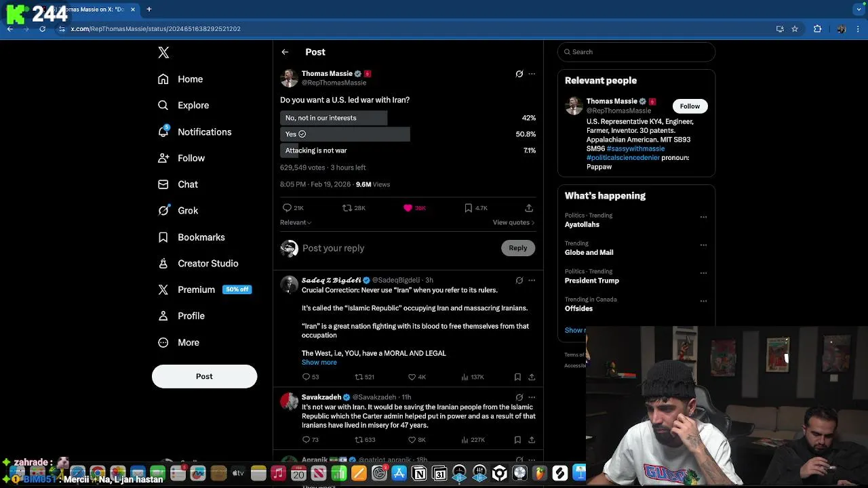The image size is (868, 488).
Task: Open the X logo home icon
Action: [163, 53]
